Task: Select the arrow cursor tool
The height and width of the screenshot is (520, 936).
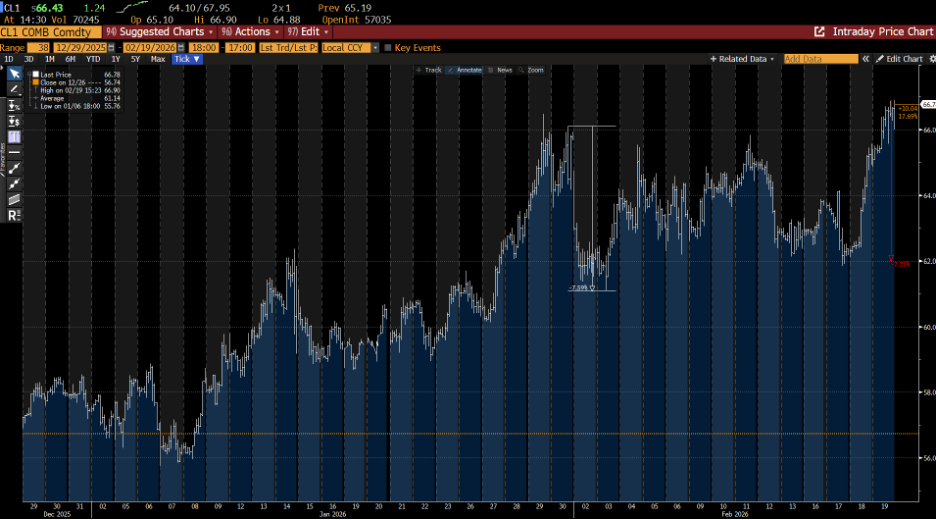Action: tap(14, 74)
